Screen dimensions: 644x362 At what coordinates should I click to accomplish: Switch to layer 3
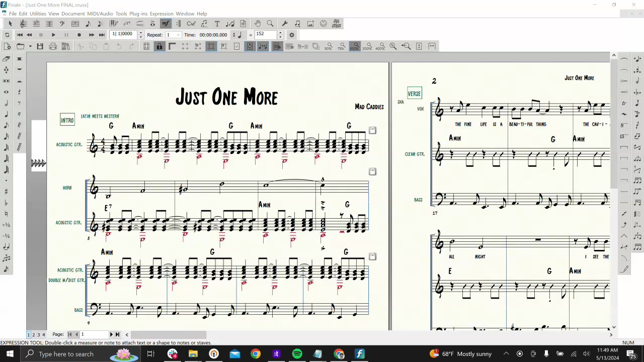(39, 334)
